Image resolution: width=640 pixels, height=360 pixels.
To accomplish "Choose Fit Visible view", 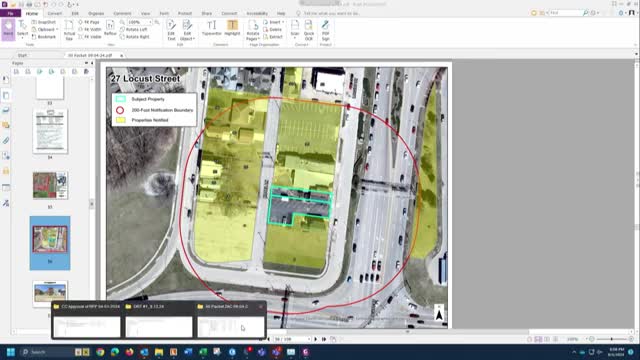I will 89,37.
